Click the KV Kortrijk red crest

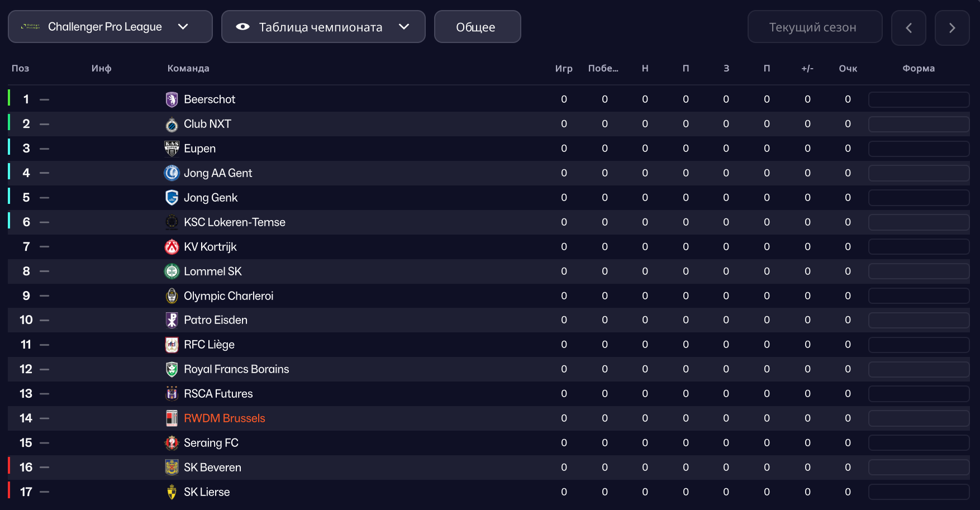pos(172,247)
